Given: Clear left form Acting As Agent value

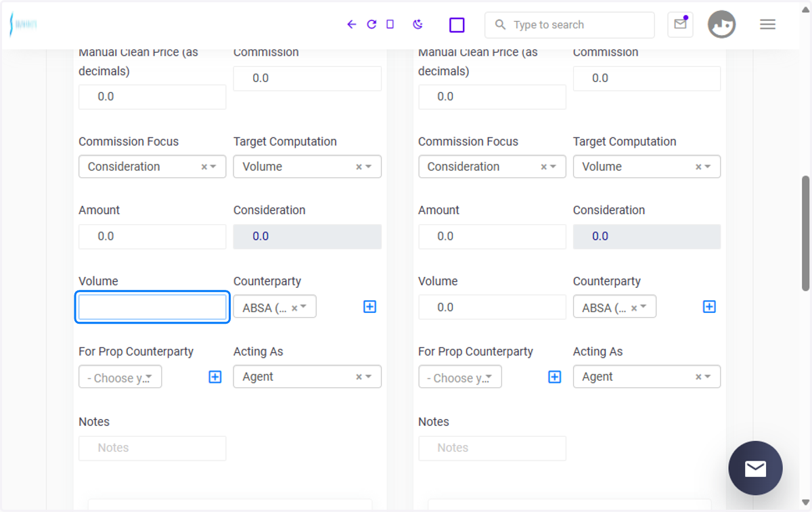Looking at the screenshot, I should point(359,377).
